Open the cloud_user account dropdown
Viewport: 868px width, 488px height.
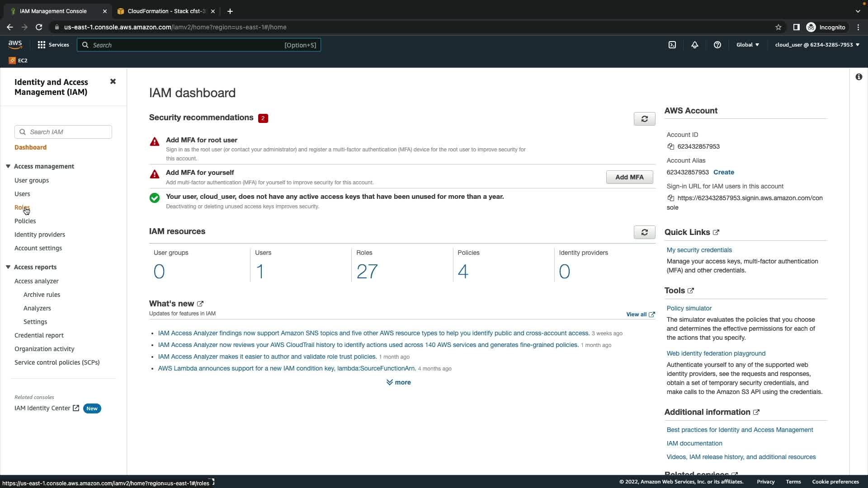click(817, 45)
